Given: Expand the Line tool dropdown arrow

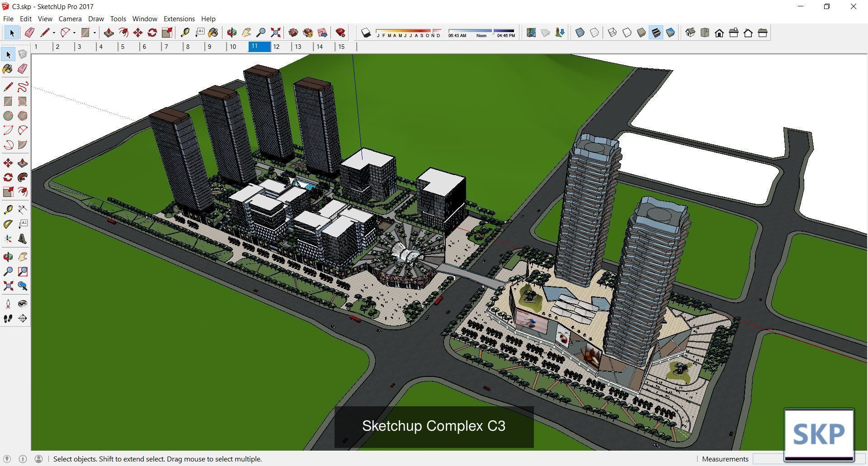Looking at the screenshot, I should coord(54,33).
